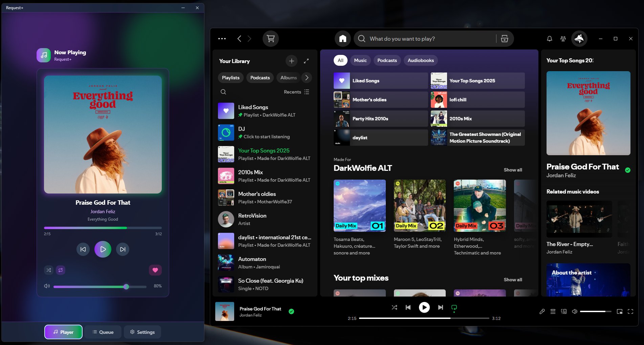The height and width of the screenshot is (345, 644).
Task: Open Mother's oldies playlist in library
Action: coord(265,198)
